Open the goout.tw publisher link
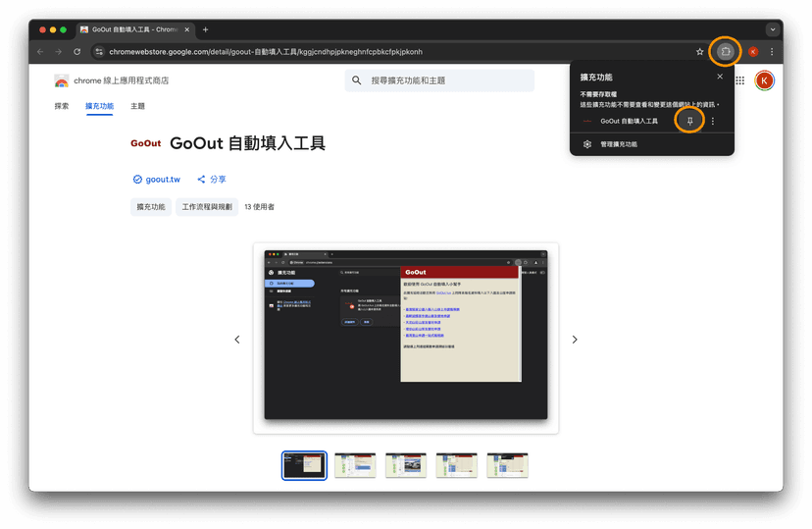Image resolution: width=812 pixels, height=529 pixels. point(157,180)
